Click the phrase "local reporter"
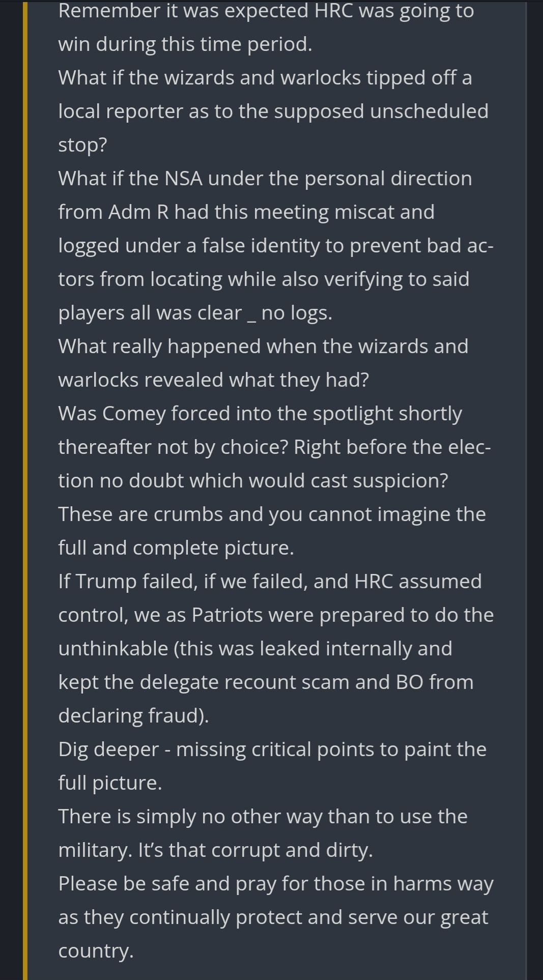543x980 pixels. pos(121,111)
